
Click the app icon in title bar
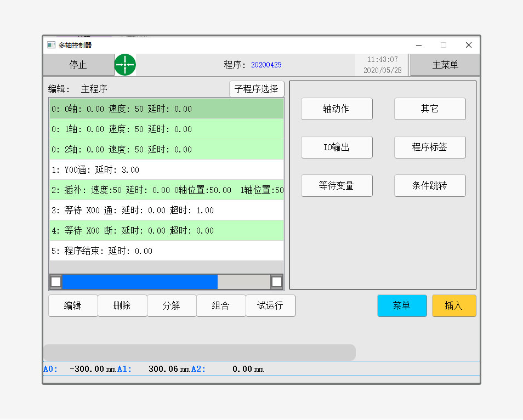click(51, 45)
